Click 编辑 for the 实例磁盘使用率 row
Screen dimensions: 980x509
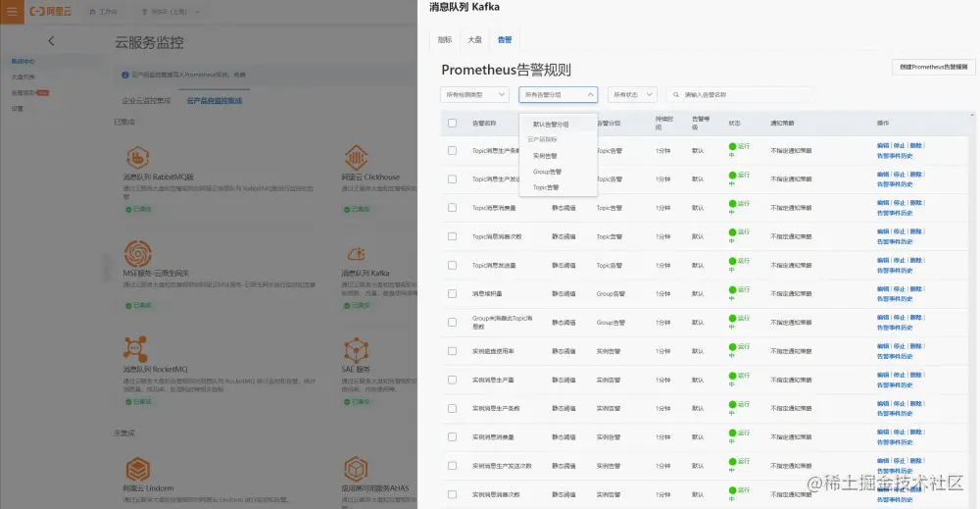click(x=882, y=346)
